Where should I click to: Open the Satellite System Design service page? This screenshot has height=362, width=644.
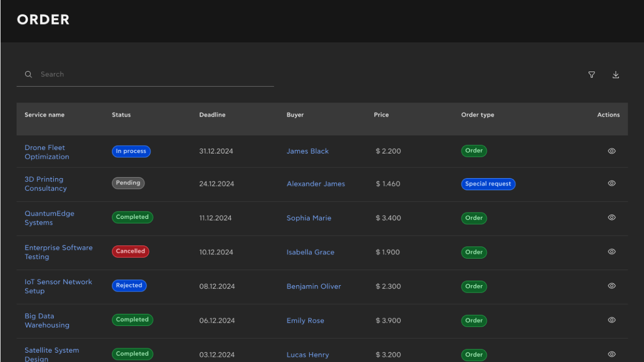[52, 354]
